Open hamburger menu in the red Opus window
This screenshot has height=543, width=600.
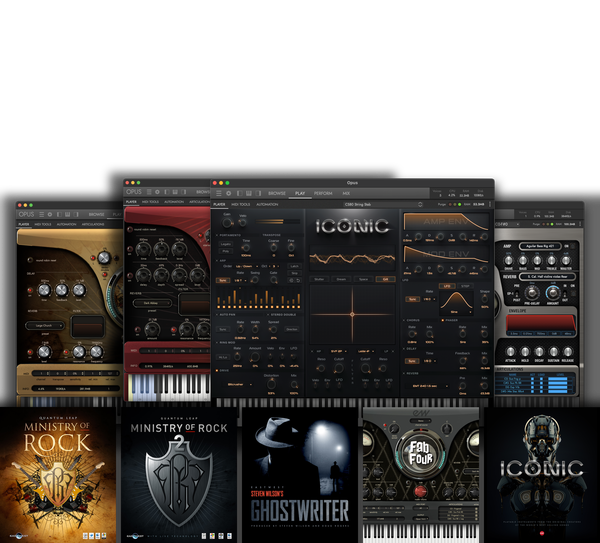click(x=149, y=192)
